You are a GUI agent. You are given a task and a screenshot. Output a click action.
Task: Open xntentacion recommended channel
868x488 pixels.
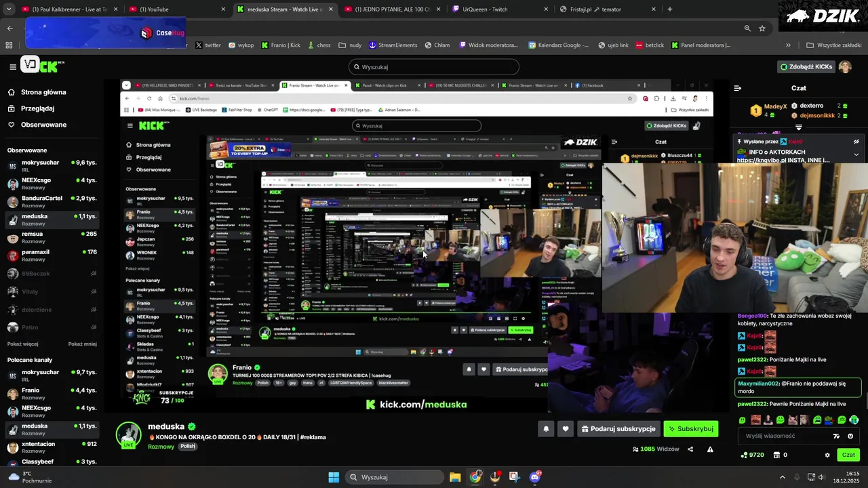click(52, 447)
